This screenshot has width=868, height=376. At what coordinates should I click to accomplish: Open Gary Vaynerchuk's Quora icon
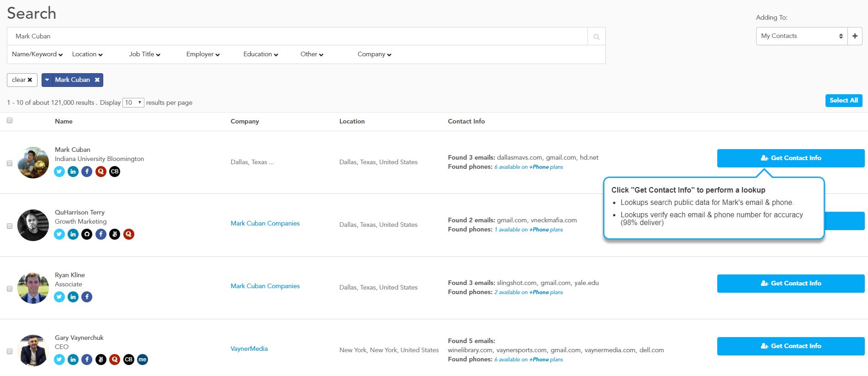[x=115, y=360]
